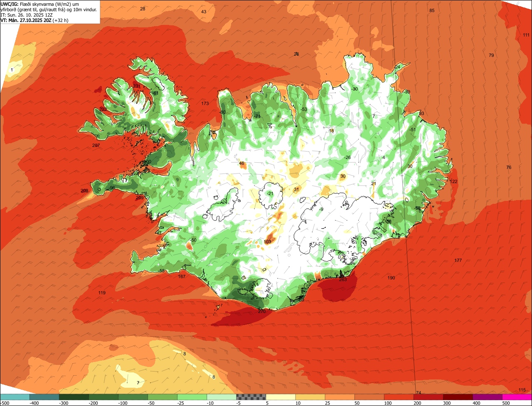The width and height of the screenshot is (532, 406).
Task: Select the glacier value -9
Action: (x=321, y=209)
